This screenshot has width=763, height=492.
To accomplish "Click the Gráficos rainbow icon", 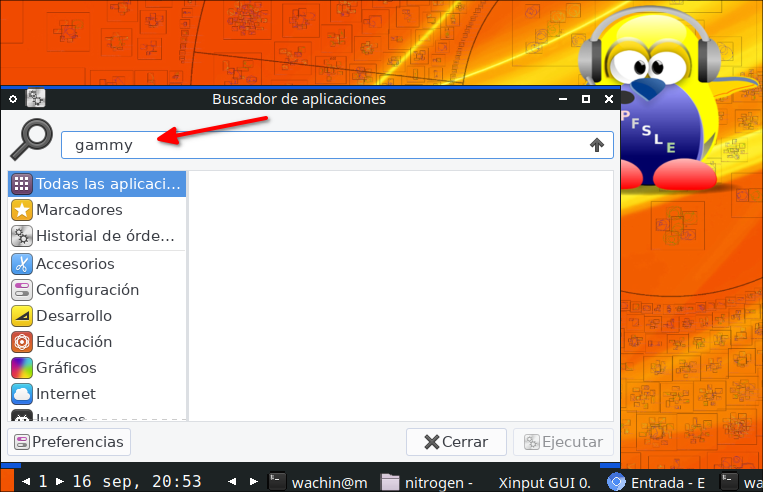I will click(22, 368).
